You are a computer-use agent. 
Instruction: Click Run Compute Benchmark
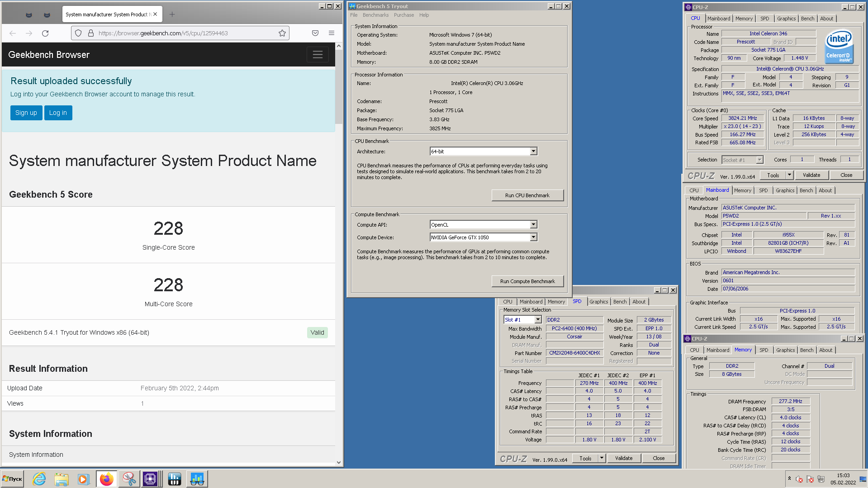click(x=527, y=281)
